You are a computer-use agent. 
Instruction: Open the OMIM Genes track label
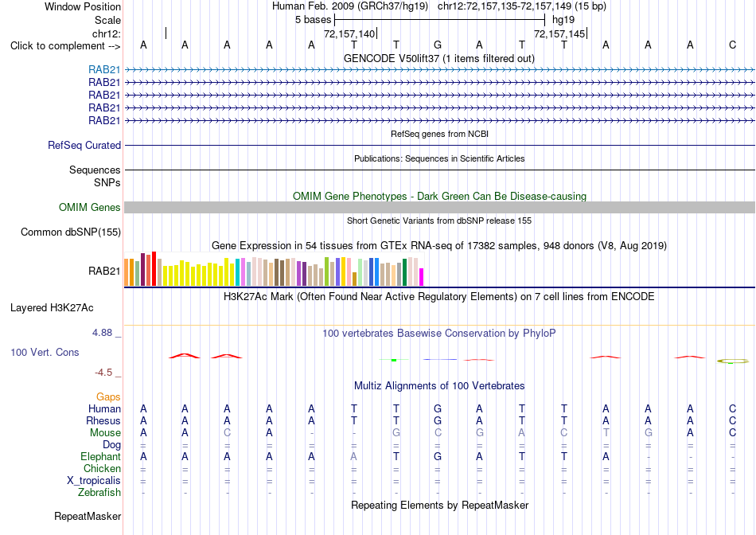pos(90,208)
